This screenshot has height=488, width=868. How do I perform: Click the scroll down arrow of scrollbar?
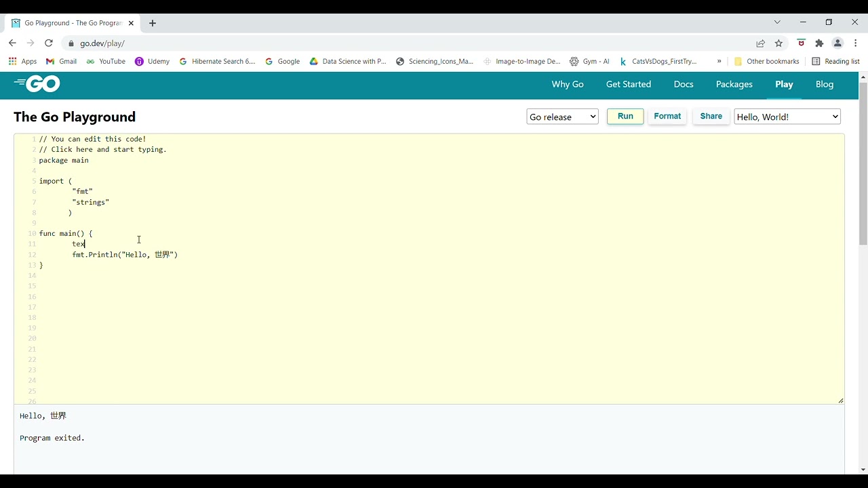coord(863,469)
